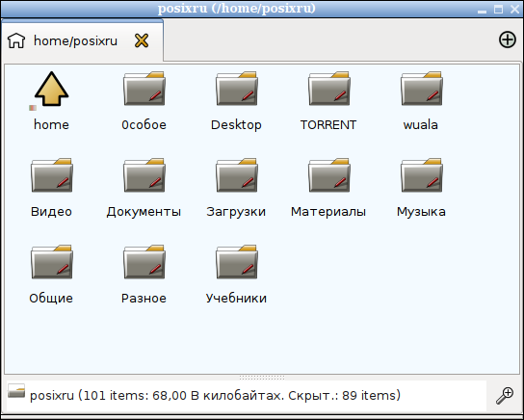
Task: Click the Музыка label text
Action: click(x=421, y=212)
